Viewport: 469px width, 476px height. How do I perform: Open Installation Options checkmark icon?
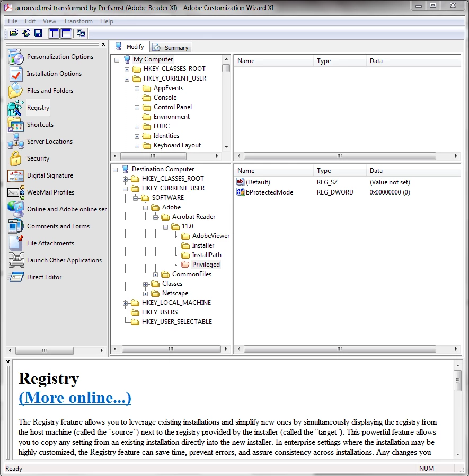click(x=16, y=74)
